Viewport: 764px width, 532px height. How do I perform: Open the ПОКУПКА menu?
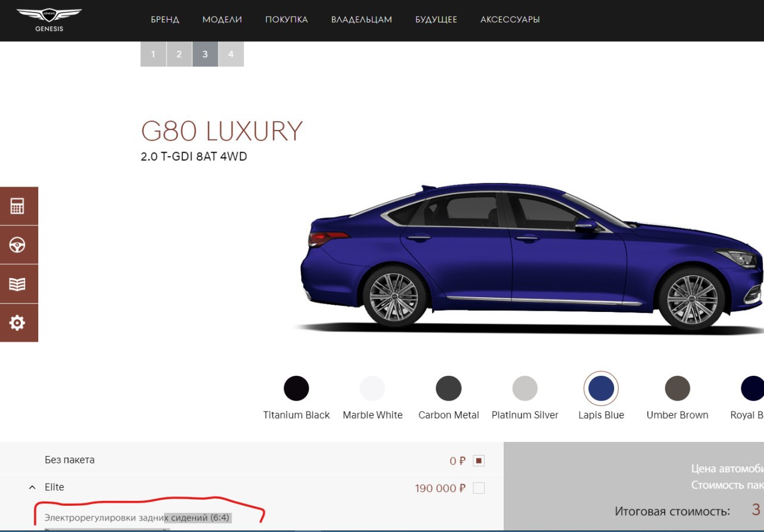click(286, 20)
